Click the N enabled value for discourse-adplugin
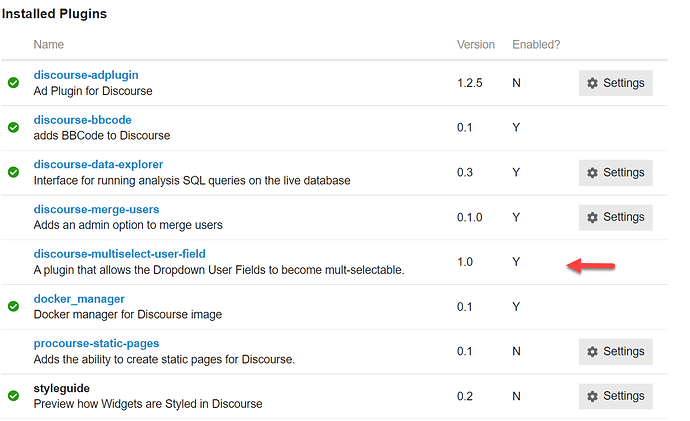The height and width of the screenshot is (421, 690). [x=516, y=83]
